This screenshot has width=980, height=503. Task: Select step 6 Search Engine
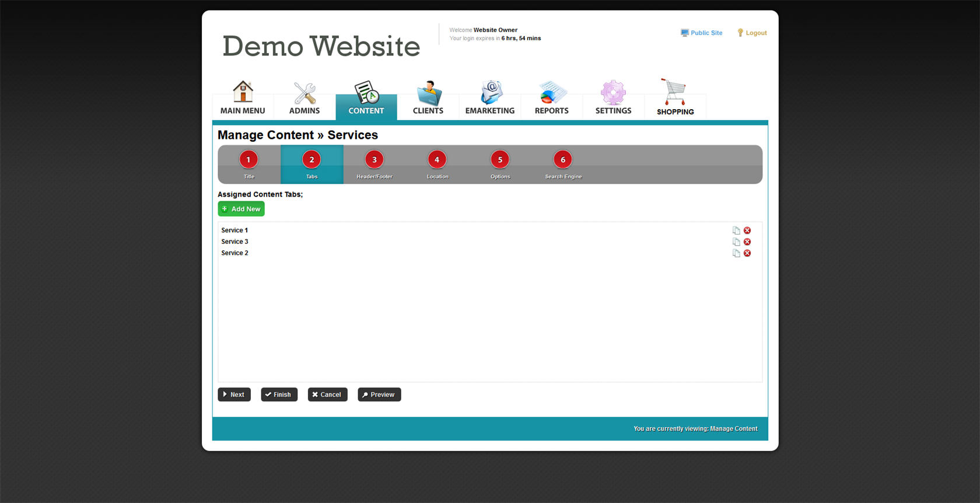coord(563,164)
